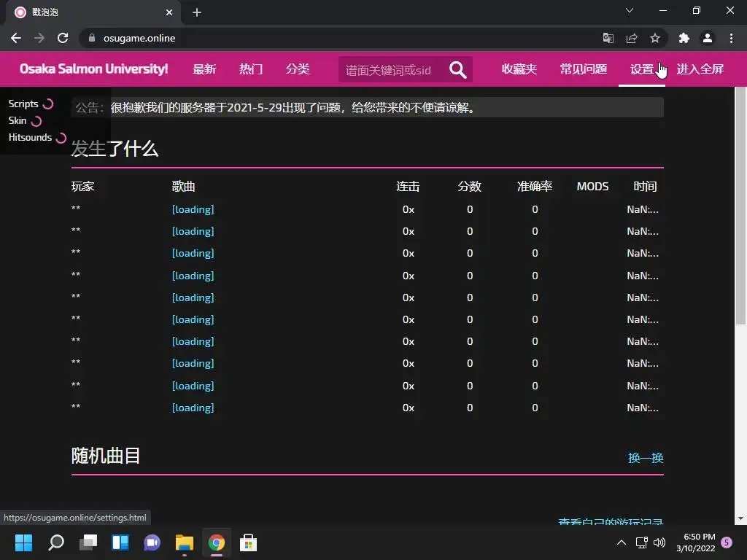The width and height of the screenshot is (747, 560).
Task: Click the first [loading] song link
Action: tap(193, 209)
